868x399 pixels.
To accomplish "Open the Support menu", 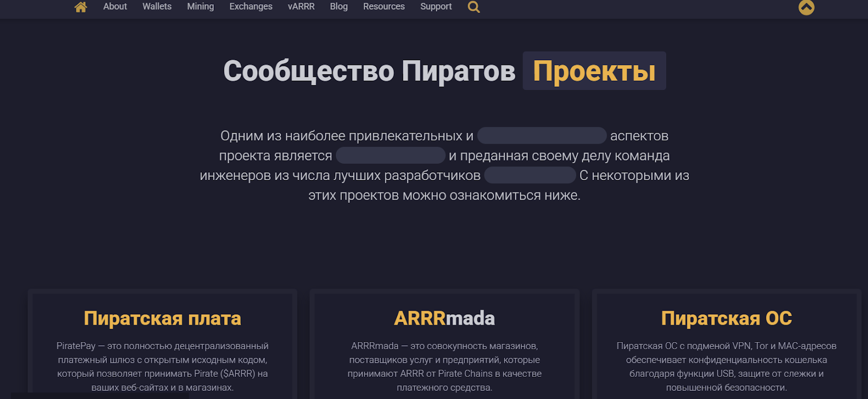I will point(436,7).
